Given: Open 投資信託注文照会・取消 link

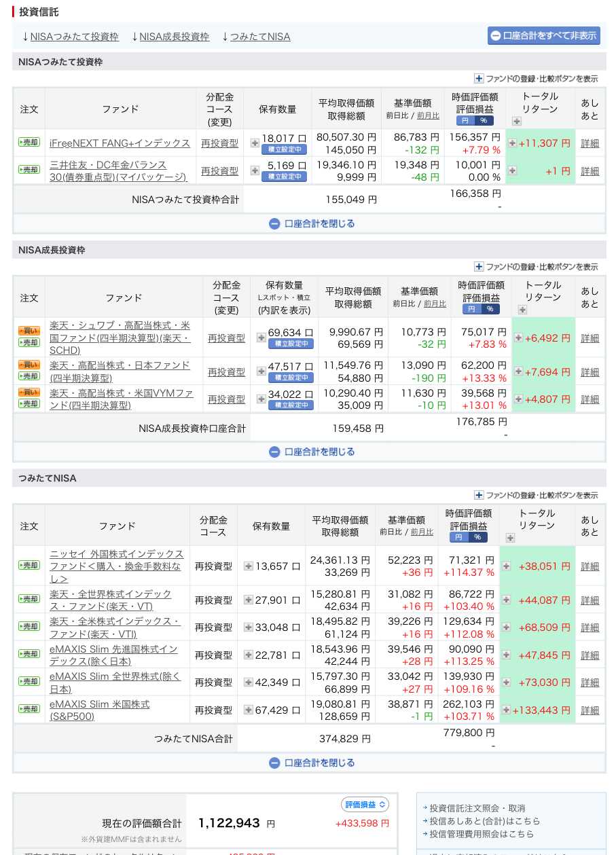Looking at the screenshot, I should [x=477, y=808].
